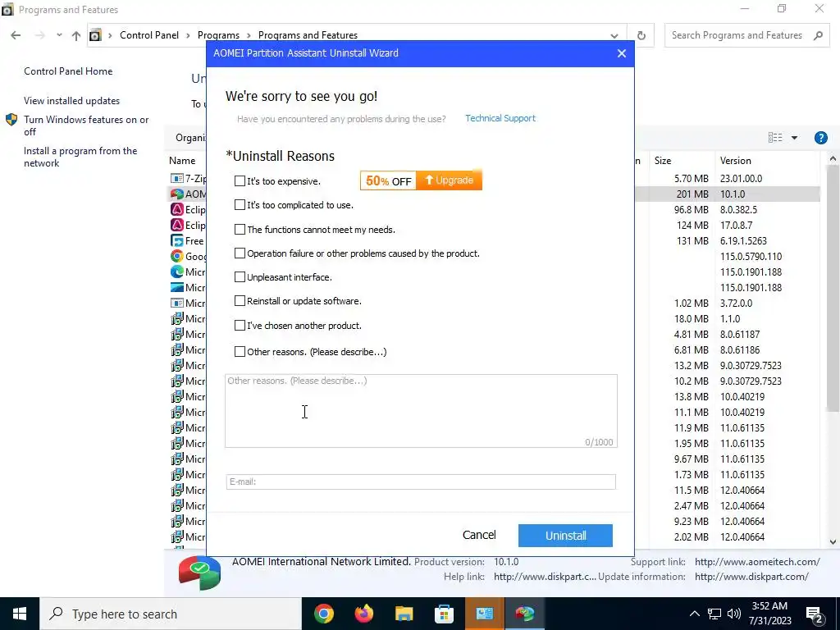Expand the view options dropdown arrow

coord(794,138)
